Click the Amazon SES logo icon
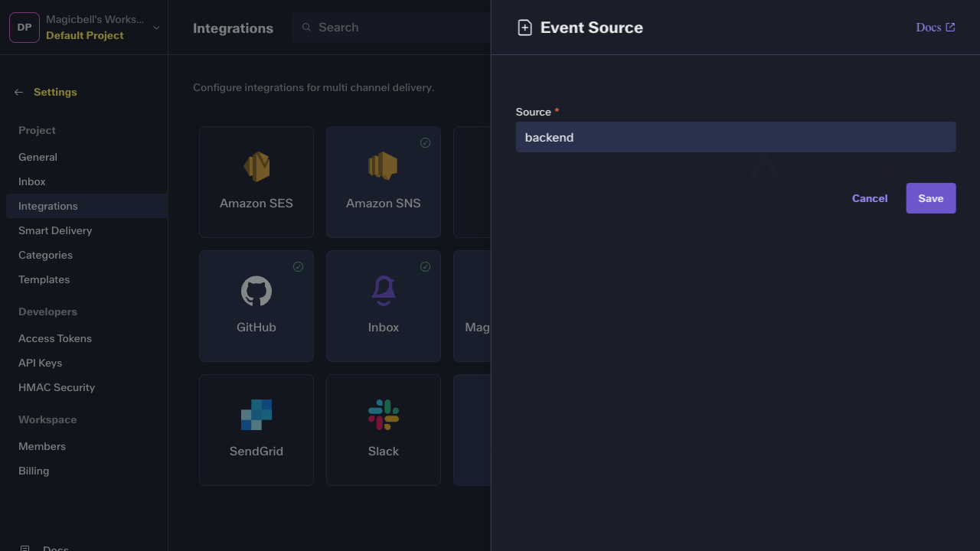The width and height of the screenshot is (980, 551). point(256,166)
